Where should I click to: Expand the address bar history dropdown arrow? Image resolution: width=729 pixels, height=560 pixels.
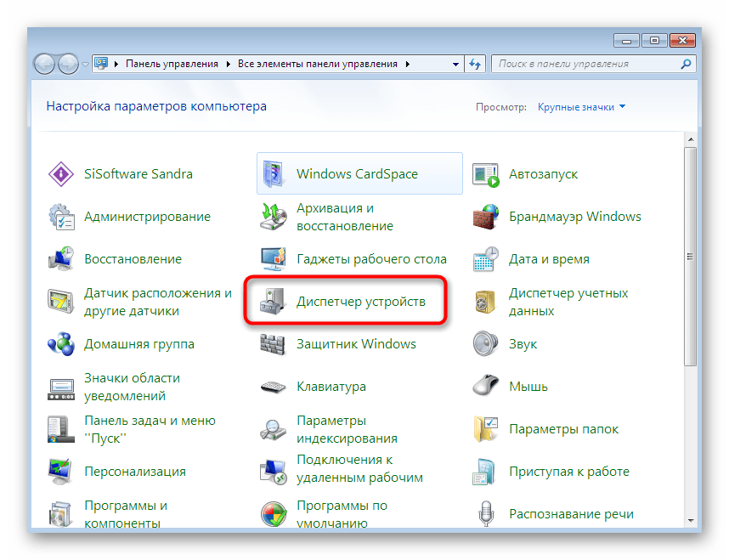pyautogui.click(x=455, y=65)
